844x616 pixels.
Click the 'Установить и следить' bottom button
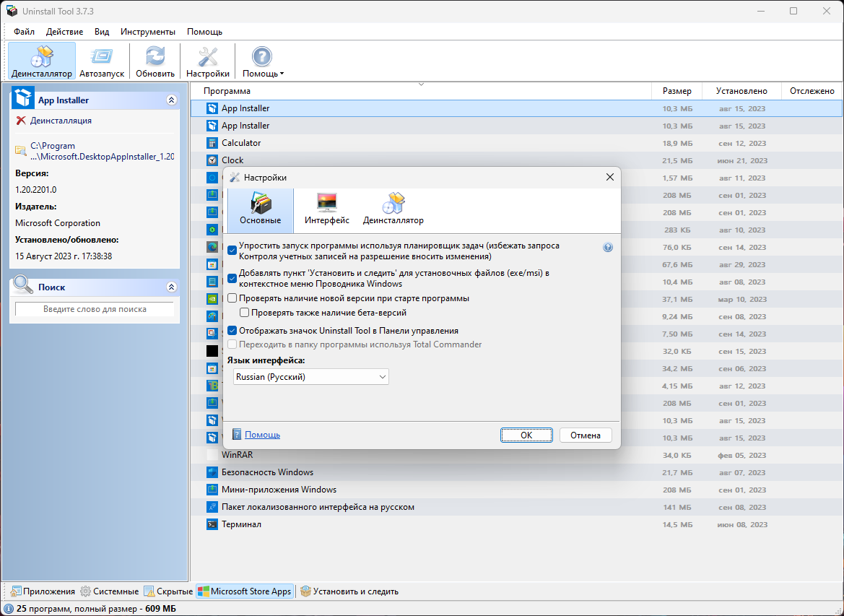click(x=349, y=591)
